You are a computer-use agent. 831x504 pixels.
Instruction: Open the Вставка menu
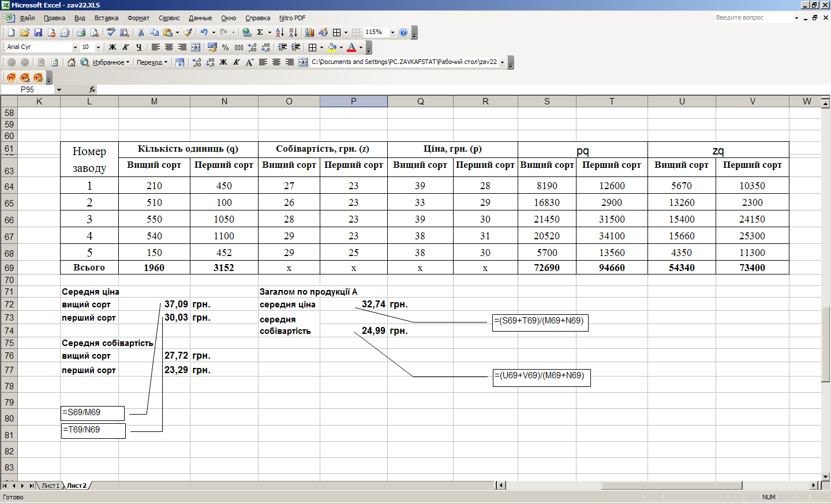click(106, 18)
